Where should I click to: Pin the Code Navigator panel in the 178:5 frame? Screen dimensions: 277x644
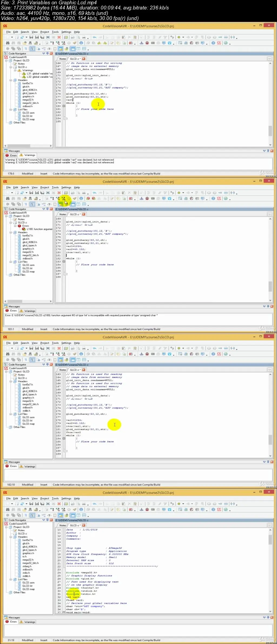pyautogui.click(x=47, y=54)
